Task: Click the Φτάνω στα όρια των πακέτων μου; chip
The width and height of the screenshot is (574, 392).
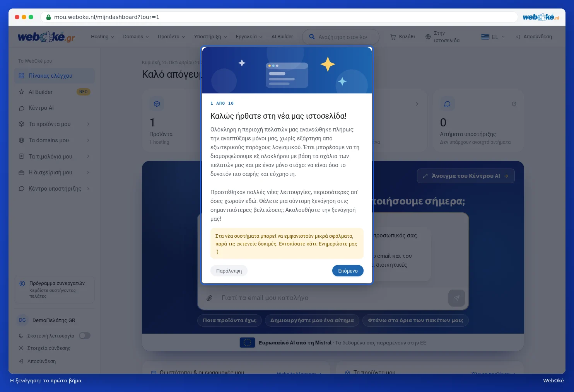Action: 415,320
